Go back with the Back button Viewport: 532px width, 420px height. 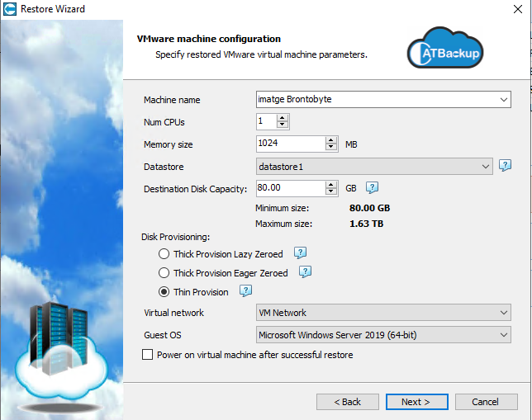pyautogui.click(x=348, y=402)
